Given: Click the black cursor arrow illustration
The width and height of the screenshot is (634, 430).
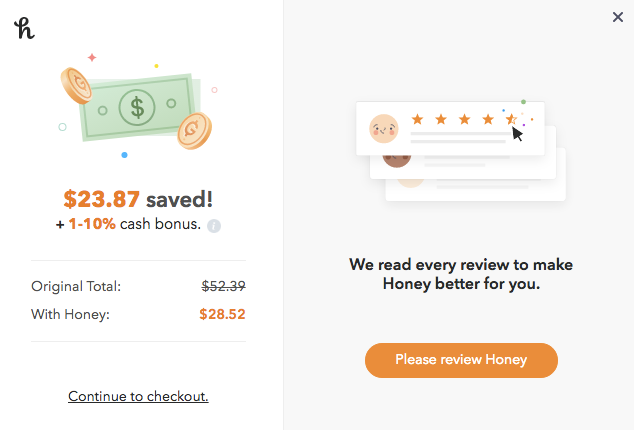Looking at the screenshot, I should [x=517, y=133].
